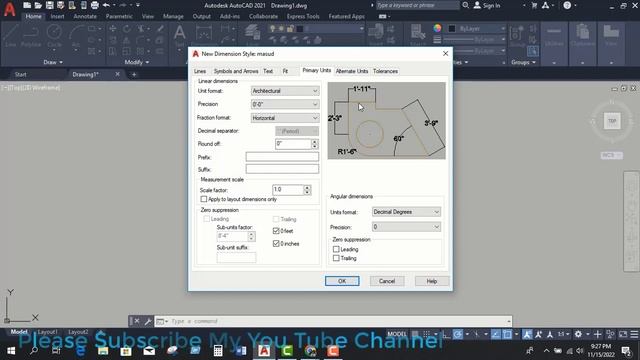Select the Polyline tool in the Draw panel
This screenshot has width=640, height=360.
point(31,35)
